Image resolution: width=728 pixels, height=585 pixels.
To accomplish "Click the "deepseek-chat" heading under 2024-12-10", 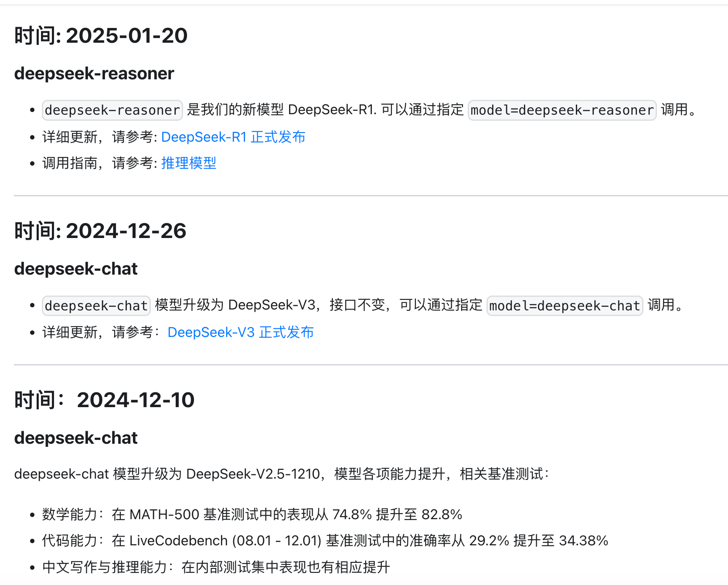I will (76, 438).
